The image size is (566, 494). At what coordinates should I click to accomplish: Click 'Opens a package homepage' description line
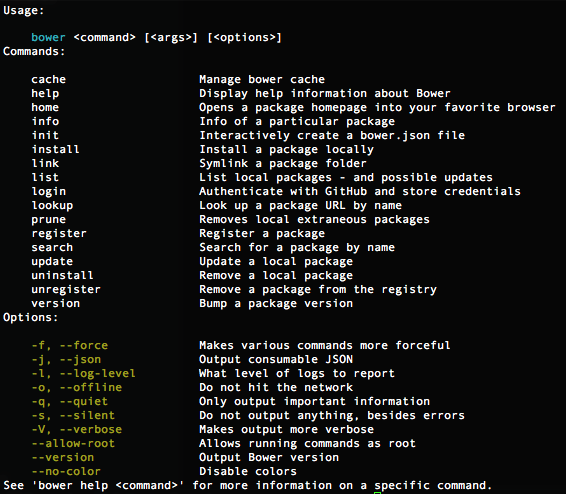pos(377,108)
